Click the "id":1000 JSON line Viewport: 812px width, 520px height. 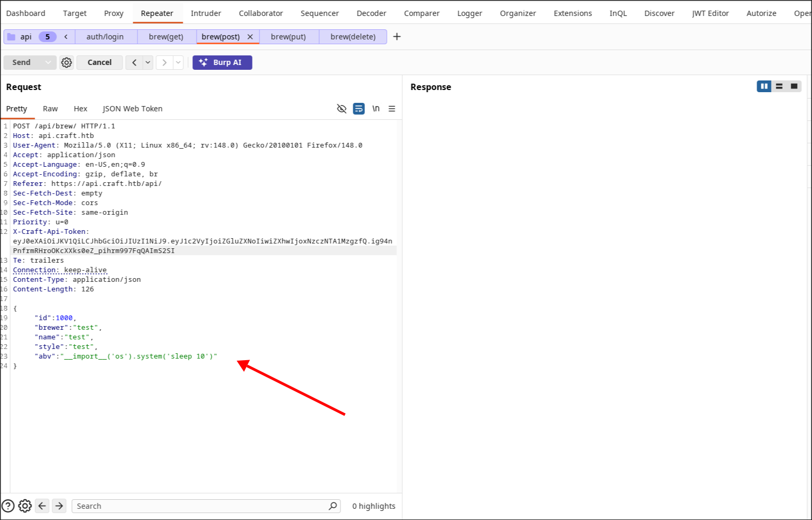pos(55,318)
